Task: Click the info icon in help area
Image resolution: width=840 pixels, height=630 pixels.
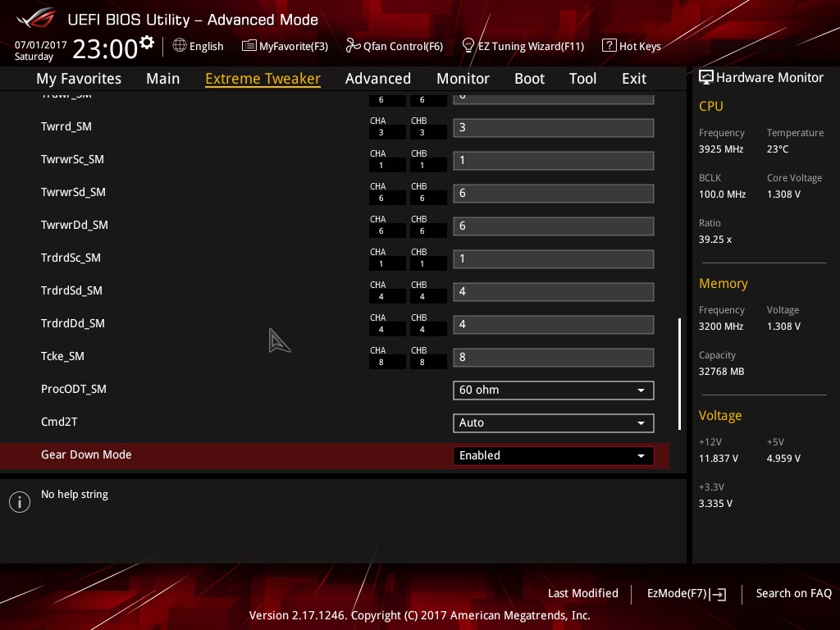Action: [x=20, y=502]
